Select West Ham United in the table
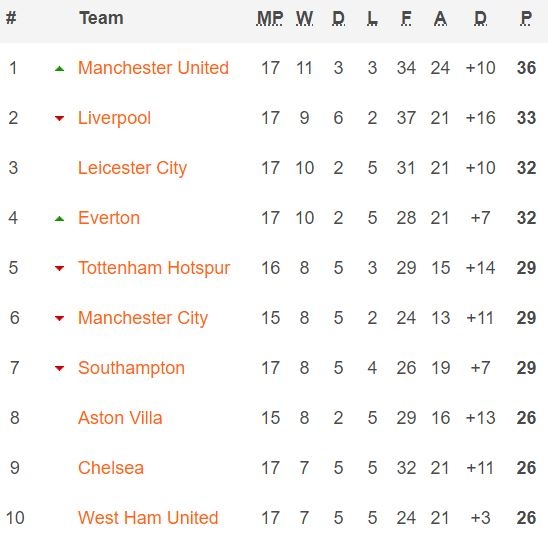The width and height of the screenshot is (548, 548). click(148, 518)
